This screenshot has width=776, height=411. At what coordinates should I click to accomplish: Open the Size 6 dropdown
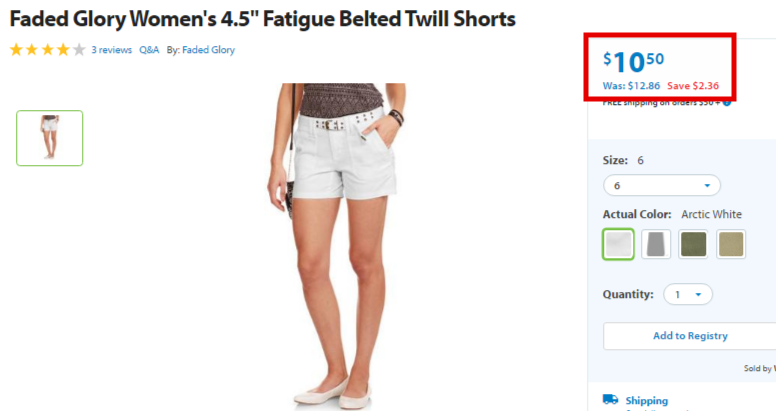point(662,186)
